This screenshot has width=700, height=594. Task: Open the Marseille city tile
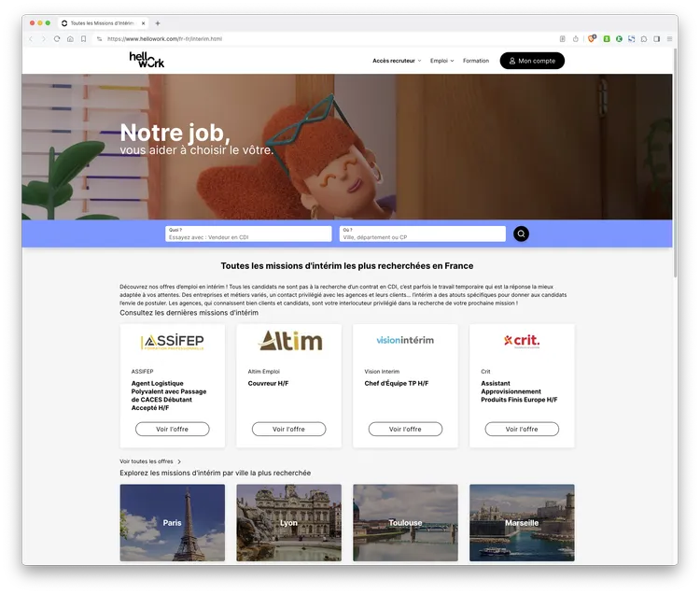(522, 522)
